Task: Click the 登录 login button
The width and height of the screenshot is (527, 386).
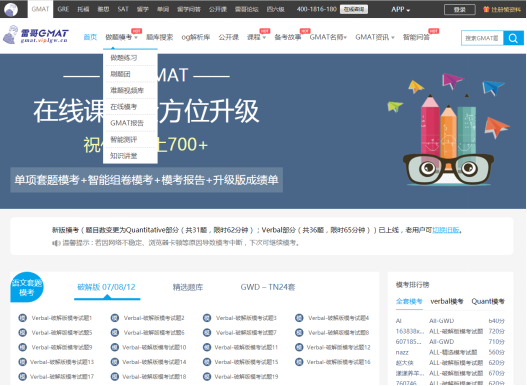Action: [459, 9]
